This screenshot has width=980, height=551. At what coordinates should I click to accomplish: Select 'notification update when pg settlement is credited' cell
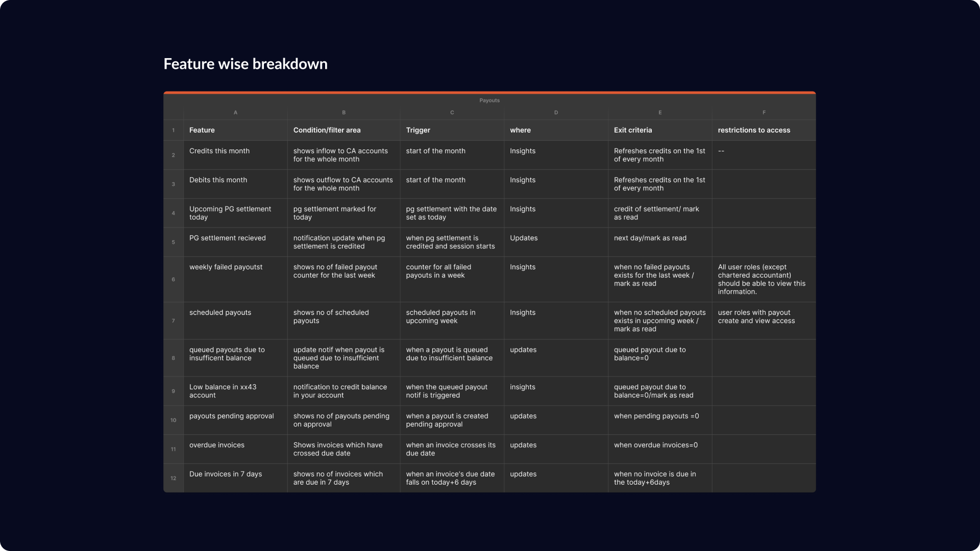pos(344,242)
